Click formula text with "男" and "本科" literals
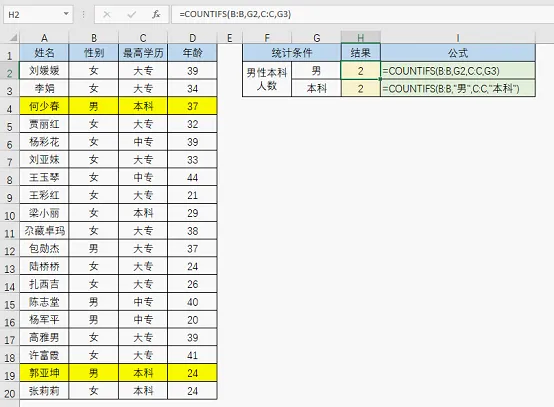The image size is (554, 407). [x=451, y=88]
